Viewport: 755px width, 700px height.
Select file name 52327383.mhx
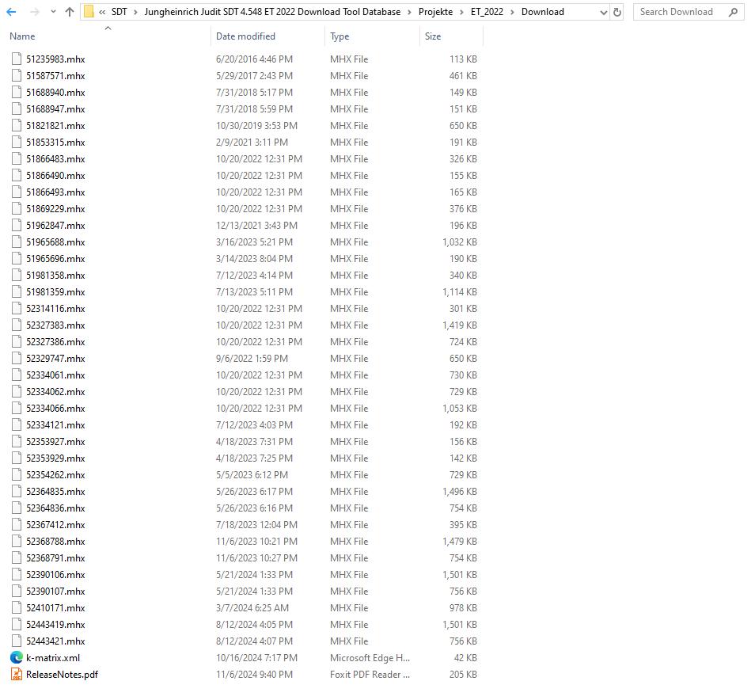click(55, 325)
